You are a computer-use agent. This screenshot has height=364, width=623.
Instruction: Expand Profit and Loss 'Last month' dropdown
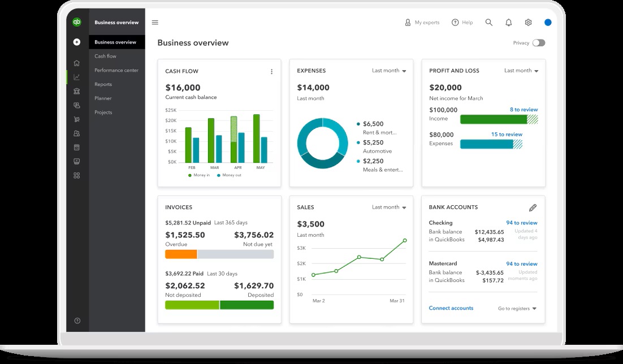point(521,71)
